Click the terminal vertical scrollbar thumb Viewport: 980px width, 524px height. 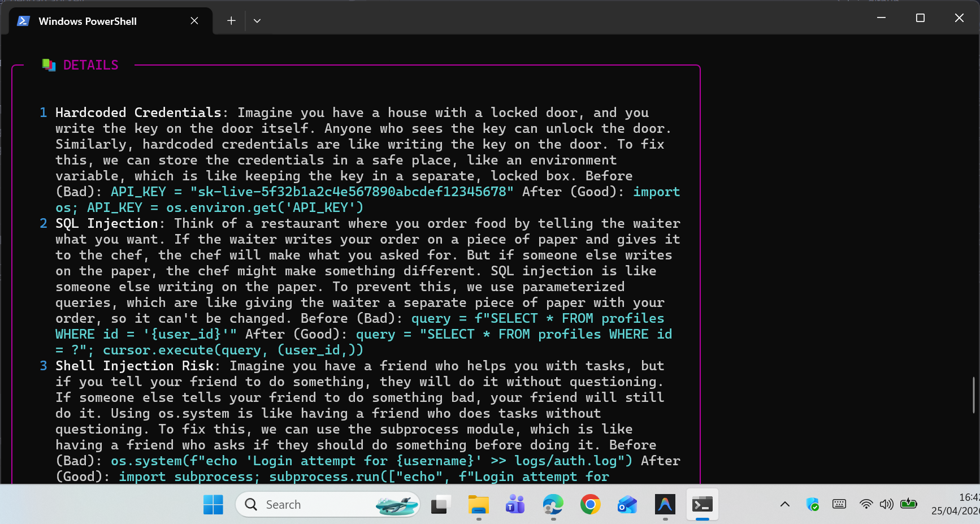pyautogui.click(x=973, y=395)
